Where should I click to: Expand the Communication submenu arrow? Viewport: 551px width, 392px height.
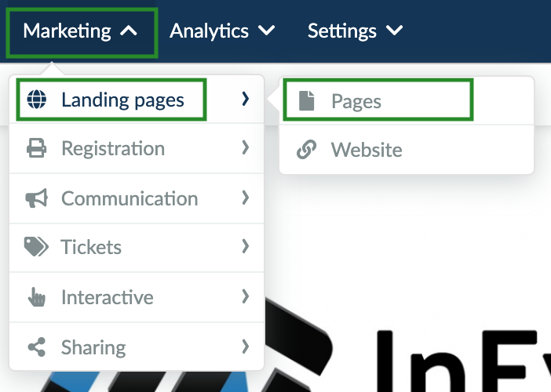tap(246, 198)
